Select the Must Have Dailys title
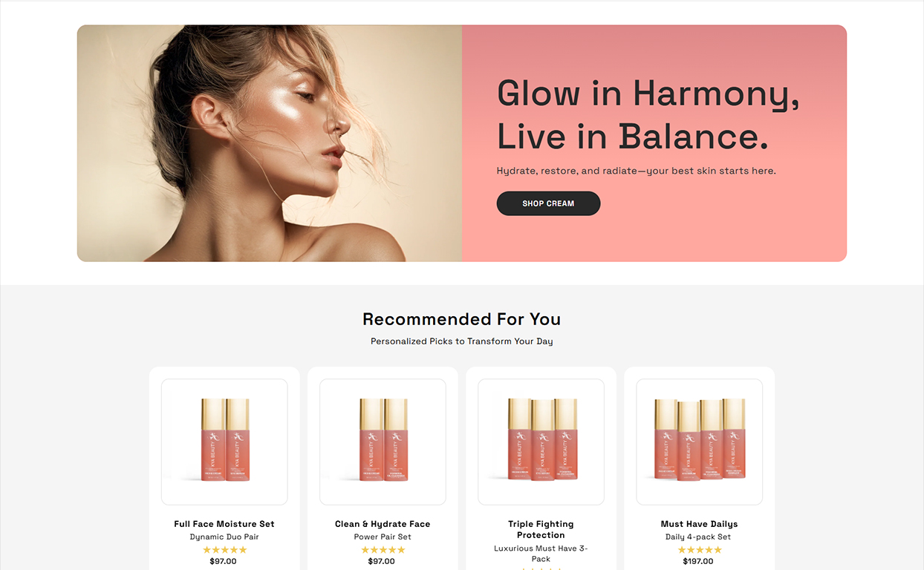 (x=699, y=524)
